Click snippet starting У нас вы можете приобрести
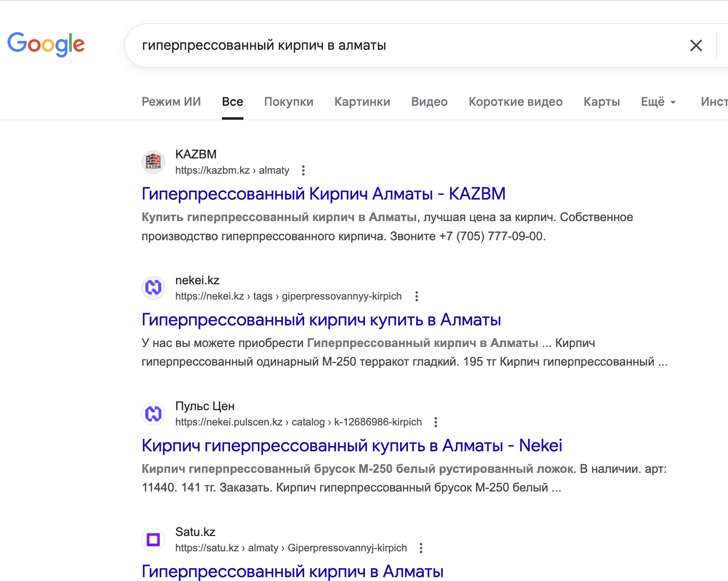The width and height of the screenshot is (728, 581). coord(368,343)
